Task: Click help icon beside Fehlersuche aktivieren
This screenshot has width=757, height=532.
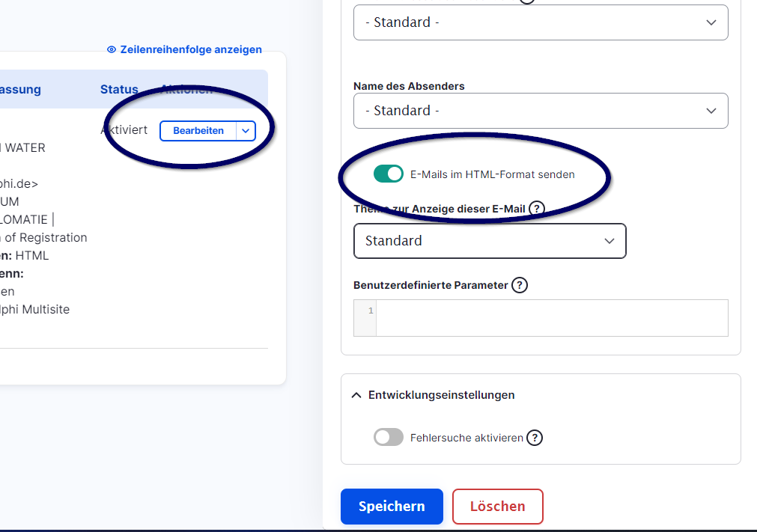Action: (534, 438)
